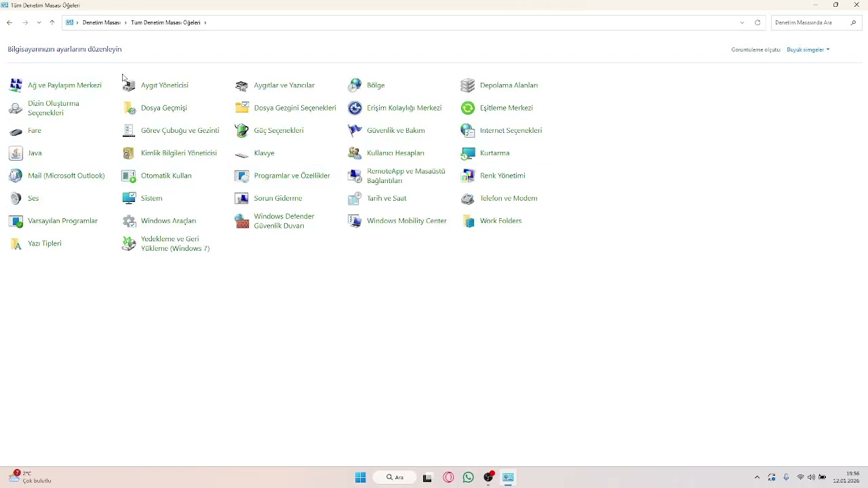The height and width of the screenshot is (488, 868).
Task: Click the Windows Araçları gear icon
Action: pyautogui.click(x=129, y=221)
